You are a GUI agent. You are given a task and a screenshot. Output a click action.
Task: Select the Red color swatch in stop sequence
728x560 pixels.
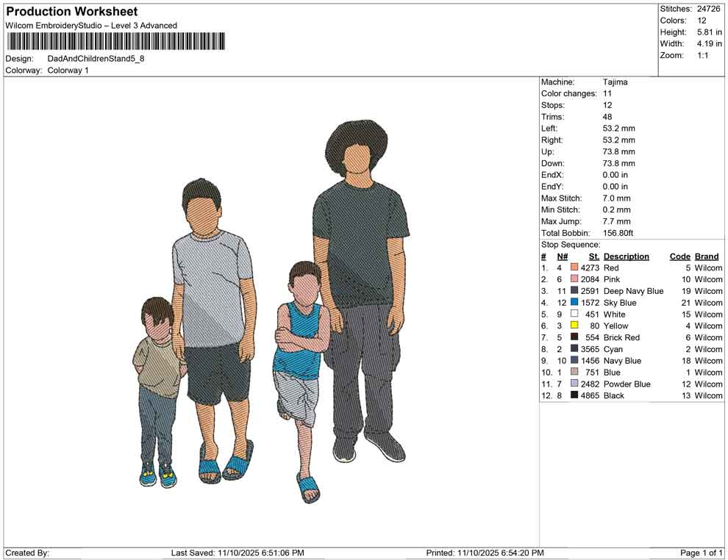click(x=573, y=268)
